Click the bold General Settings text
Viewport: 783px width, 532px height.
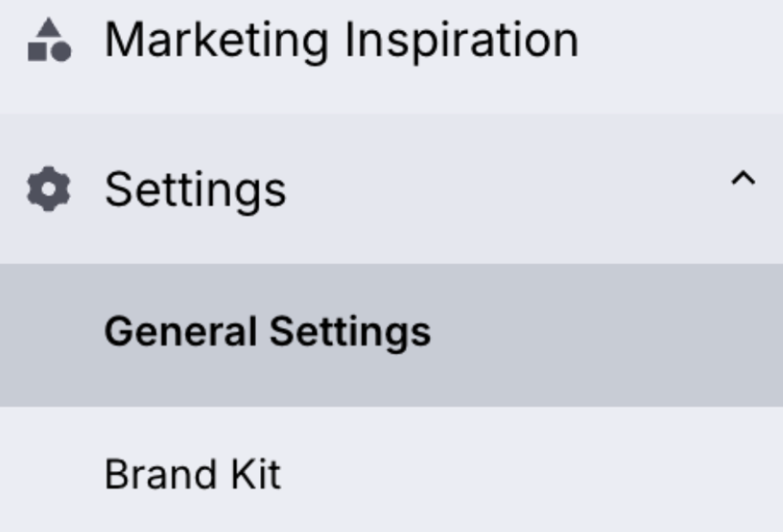coord(267,332)
